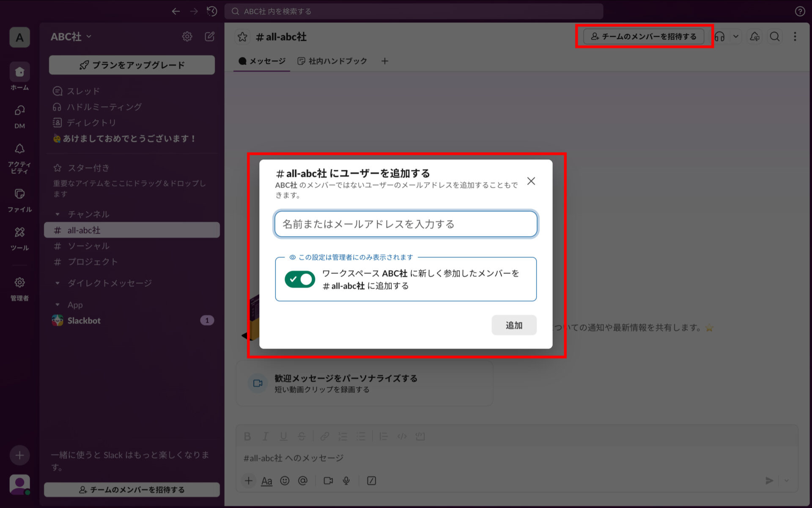Record a video clip from the composer

[x=328, y=481]
